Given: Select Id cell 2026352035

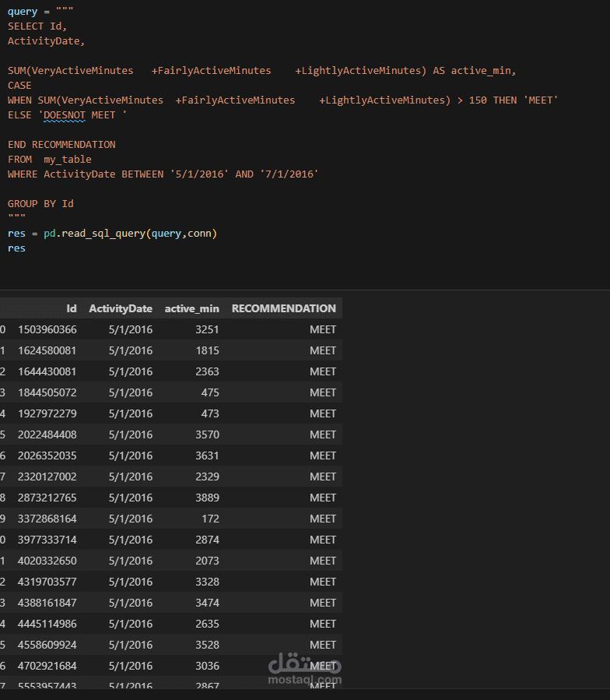Looking at the screenshot, I should click(47, 456).
